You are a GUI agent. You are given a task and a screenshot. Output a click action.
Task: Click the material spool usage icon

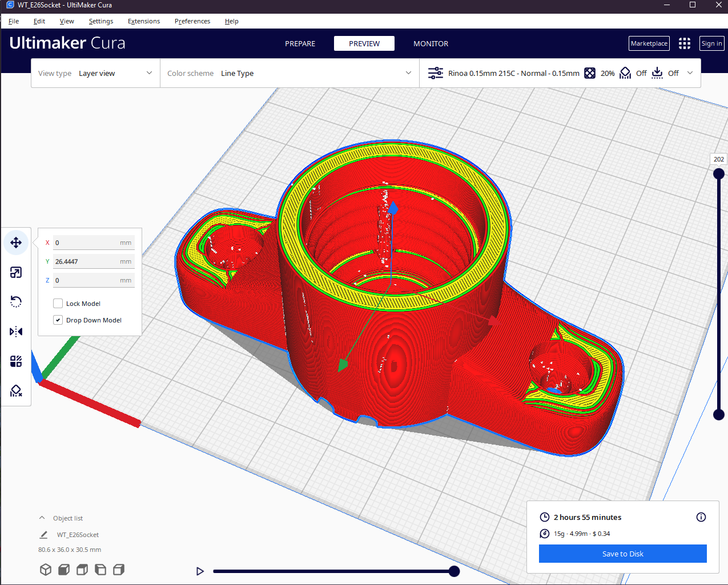coord(545,534)
